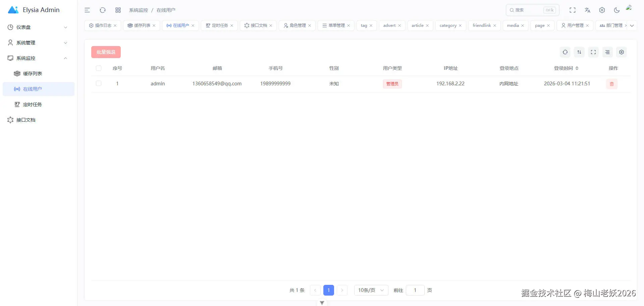Viewport: 644px width, 306px height.
Task: Open 接口文档 in the sidebar
Action: pyautogui.click(x=39, y=120)
